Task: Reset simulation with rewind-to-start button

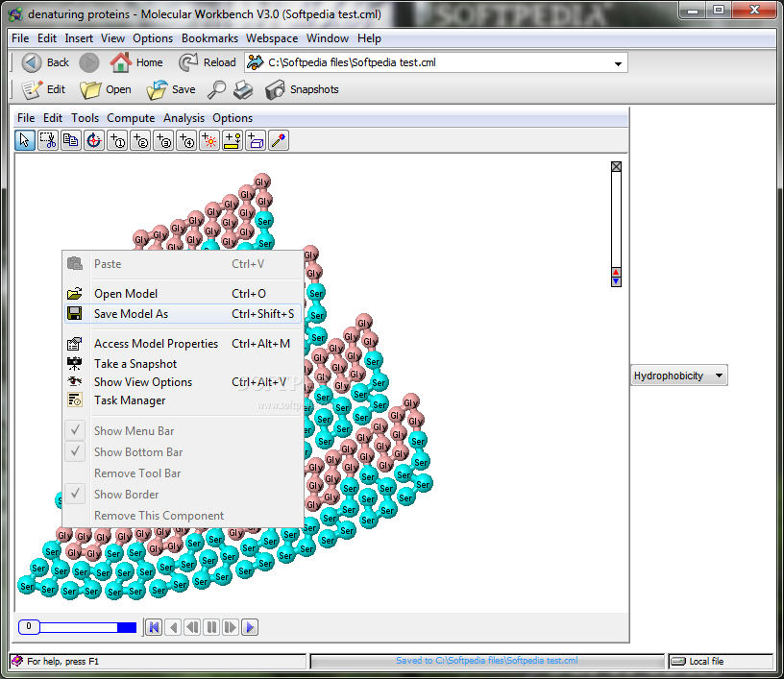Action: click(x=154, y=627)
